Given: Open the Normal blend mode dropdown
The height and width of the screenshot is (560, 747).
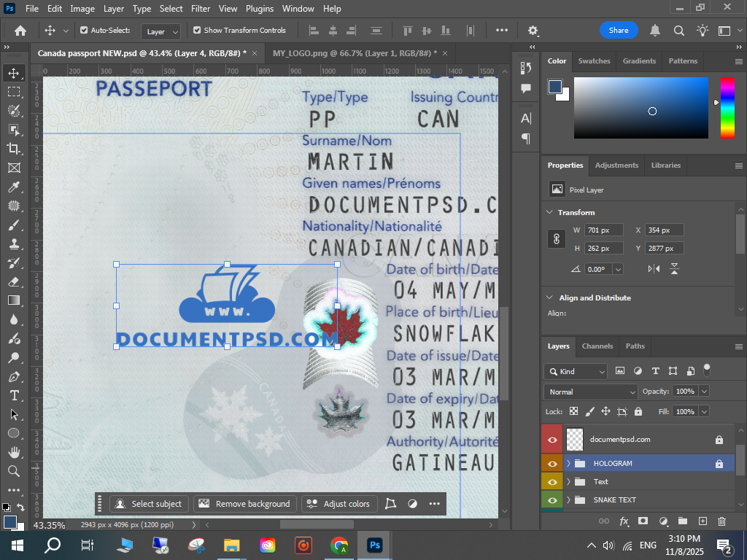Looking at the screenshot, I should [x=592, y=392].
